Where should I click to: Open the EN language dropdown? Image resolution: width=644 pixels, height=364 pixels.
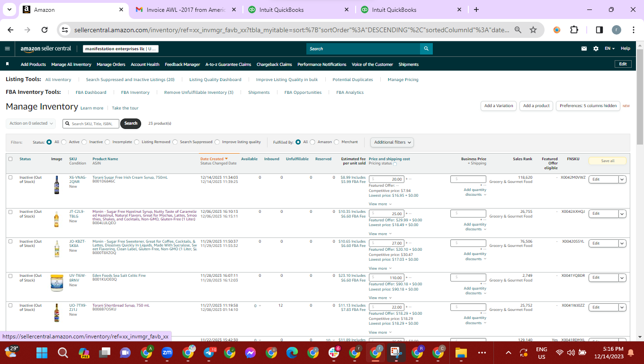coord(610,48)
